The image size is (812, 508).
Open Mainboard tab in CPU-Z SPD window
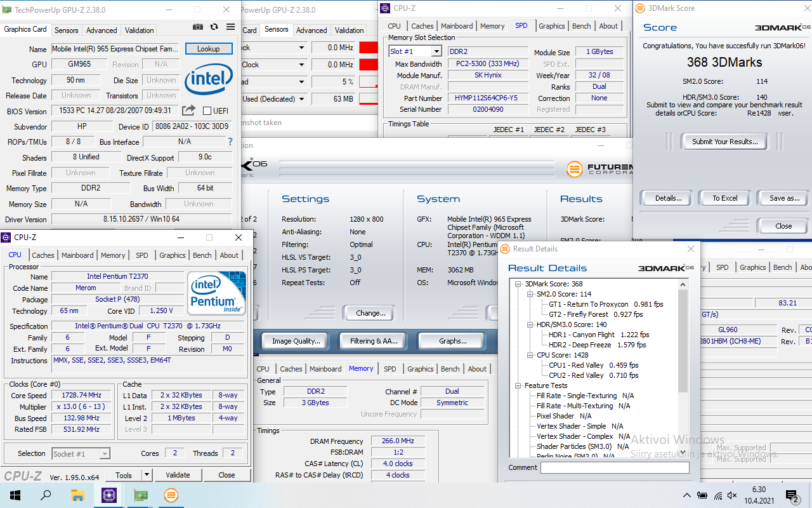click(x=457, y=26)
